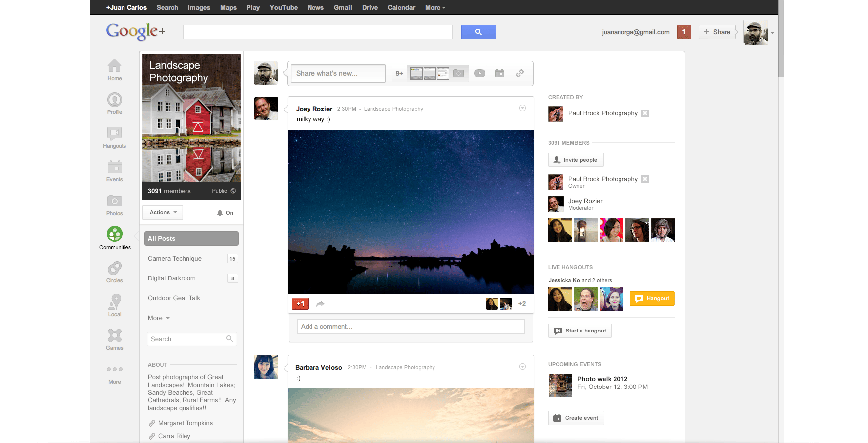Viewport: 868px width, 443px height.
Task: Add an event to the new post
Action: pyautogui.click(x=499, y=73)
